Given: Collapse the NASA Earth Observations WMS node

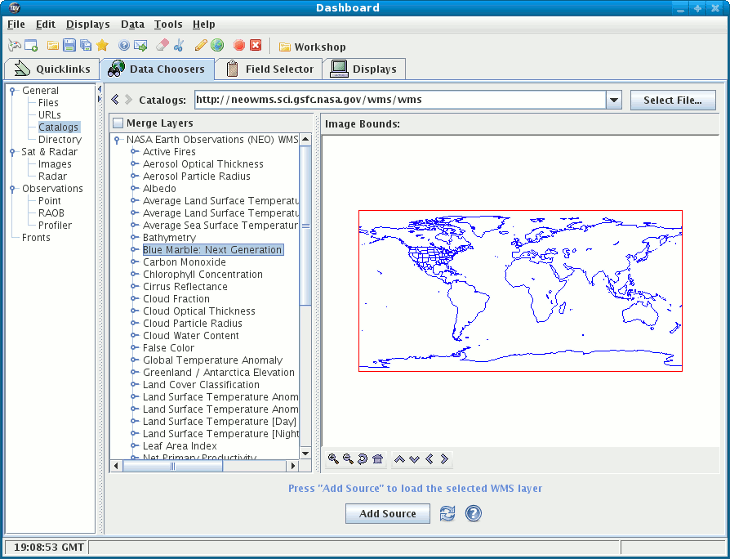Looking at the screenshot, I should (118, 140).
